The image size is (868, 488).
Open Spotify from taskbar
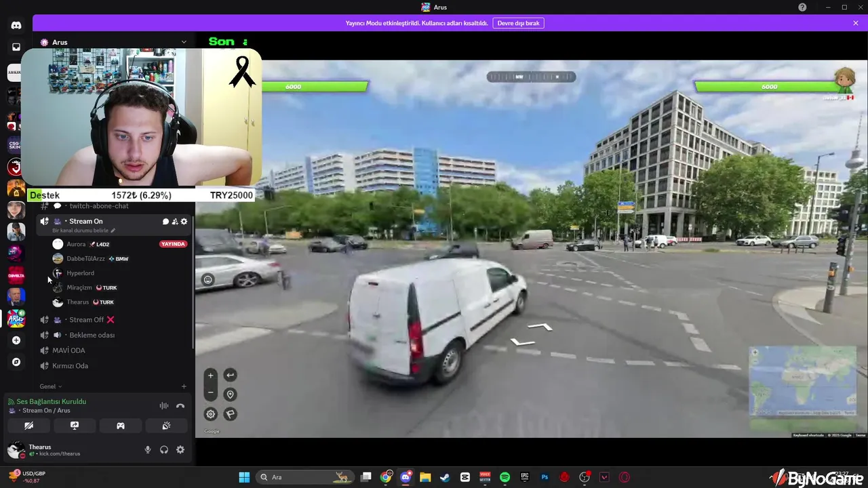point(505,477)
